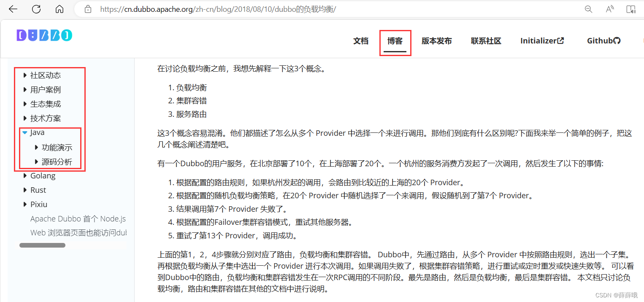The image size is (644, 302).
Task: Activate the read aloud icon
Action: pyautogui.click(x=609, y=9)
